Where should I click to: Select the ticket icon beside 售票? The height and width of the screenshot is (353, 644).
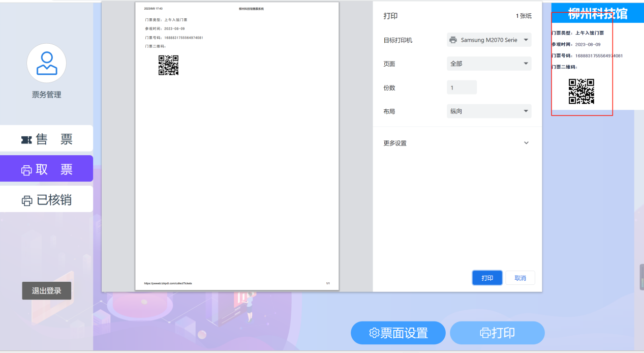pyautogui.click(x=27, y=138)
